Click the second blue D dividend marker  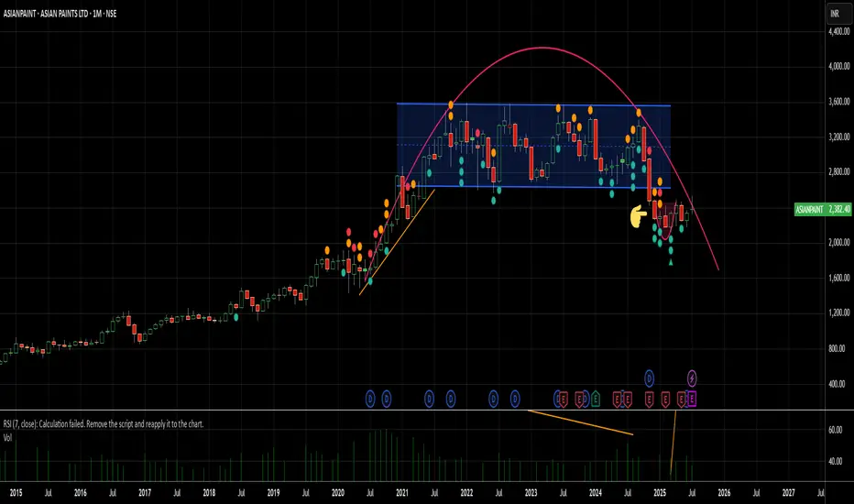(x=386, y=398)
